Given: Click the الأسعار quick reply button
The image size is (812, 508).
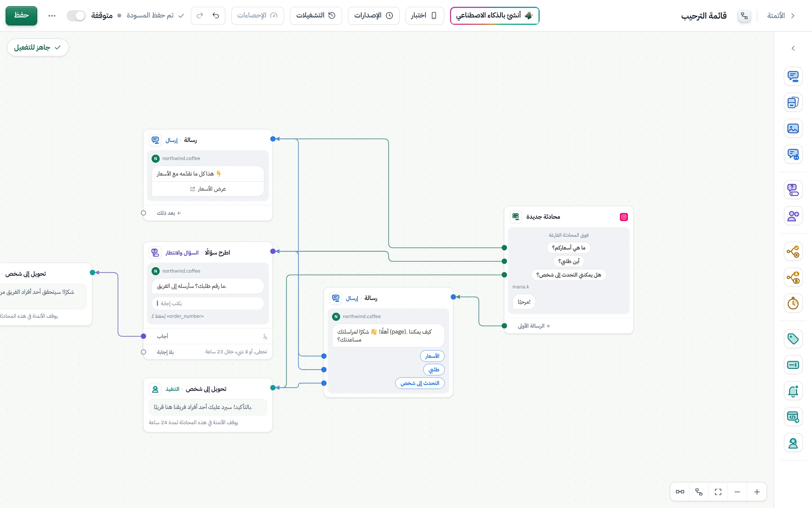Looking at the screenshot, I should click(432, 356).
